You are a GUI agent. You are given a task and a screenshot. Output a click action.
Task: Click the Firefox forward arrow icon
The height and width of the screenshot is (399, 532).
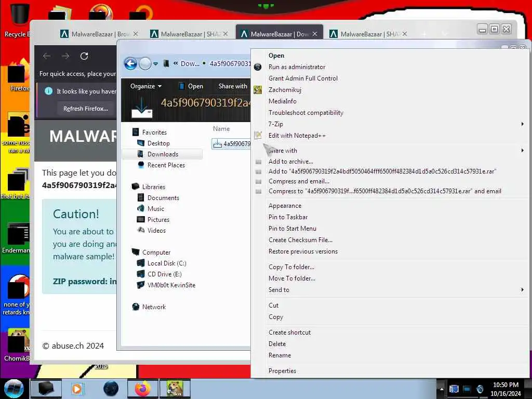[x=65, y=56]
